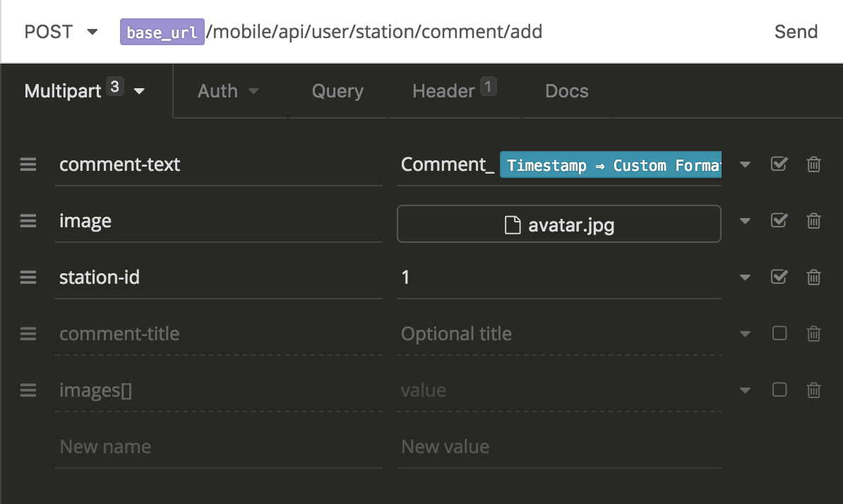This screenshot has height=504, width=843.
Task: Switch to the Query tab
Action: coord(337,91)
